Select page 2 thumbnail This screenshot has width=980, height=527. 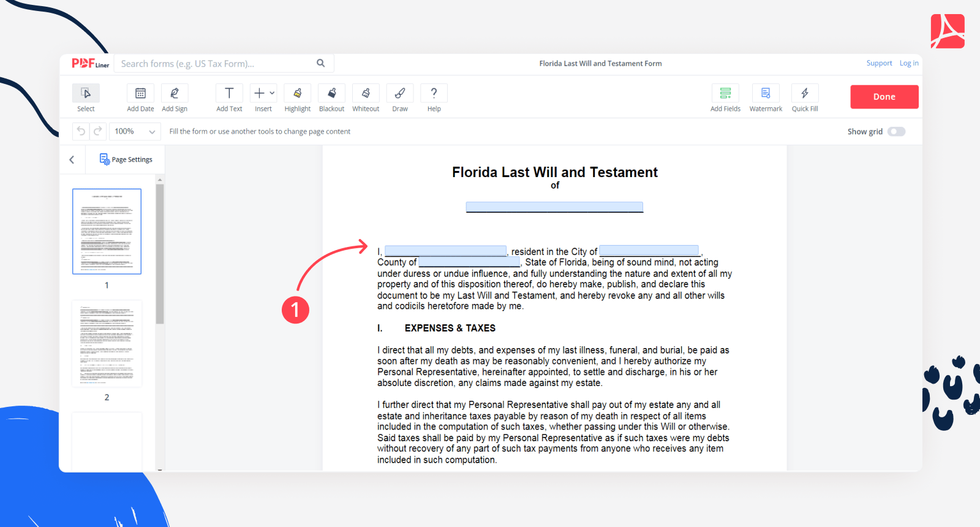107,344
